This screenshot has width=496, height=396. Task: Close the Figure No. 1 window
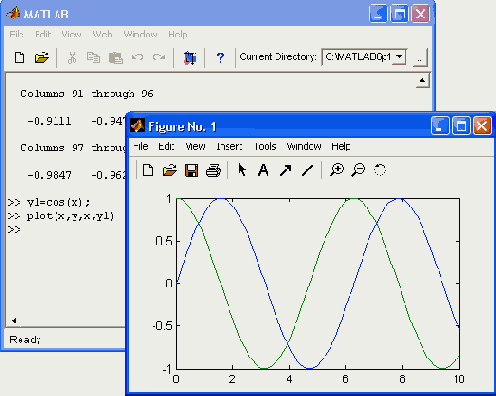pos(482,126)
